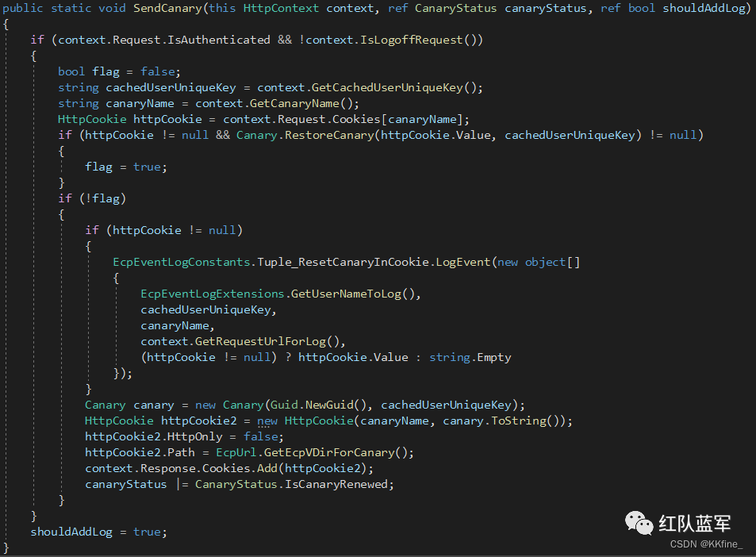Click the canary.ToString() call
The image size is (756, 557).
tap(501, 421)
